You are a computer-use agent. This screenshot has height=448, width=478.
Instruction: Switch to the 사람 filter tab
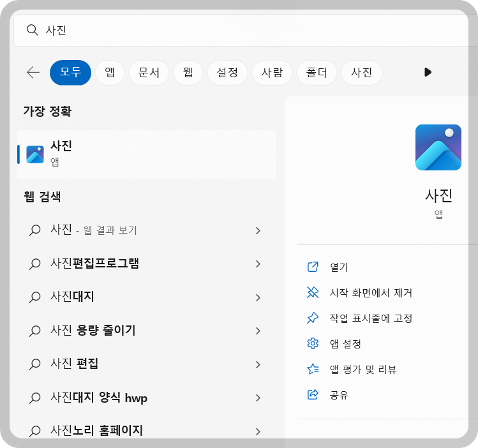point(272,73)
